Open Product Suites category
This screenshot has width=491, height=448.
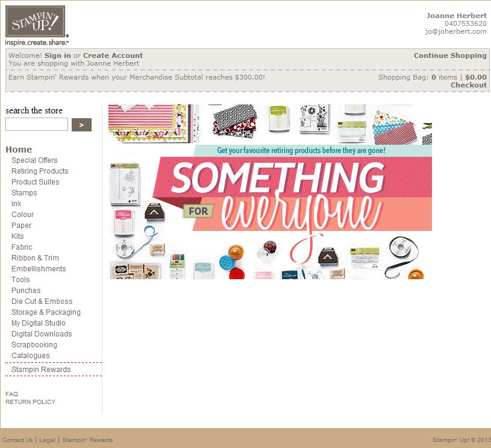36,182
